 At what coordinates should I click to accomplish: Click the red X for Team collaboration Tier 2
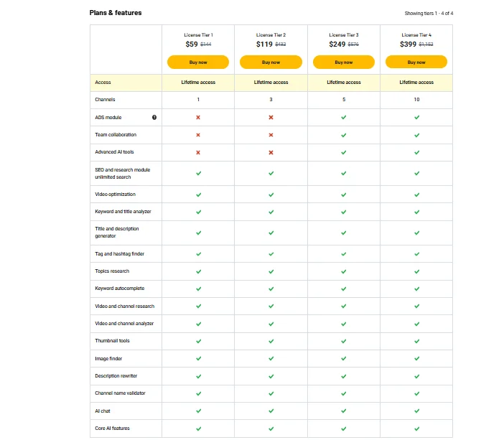point(271,135)
